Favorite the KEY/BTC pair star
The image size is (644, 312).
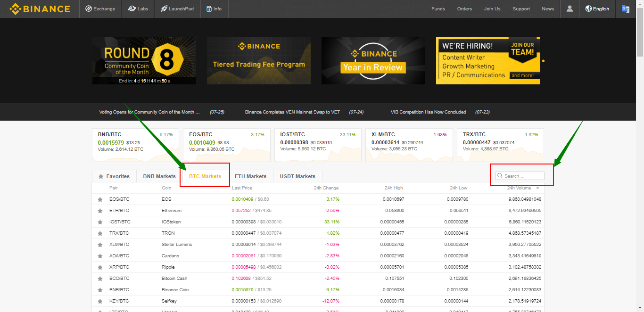[x=100, y=301]
